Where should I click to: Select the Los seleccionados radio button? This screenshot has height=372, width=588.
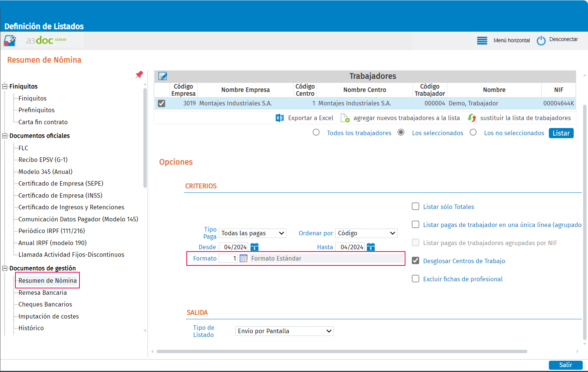401,132
